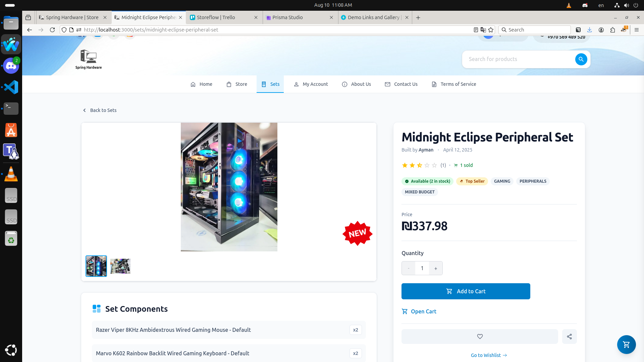Go to the Home nav item
Viewport: 644px width, 362px height.
tap(201, 84)
